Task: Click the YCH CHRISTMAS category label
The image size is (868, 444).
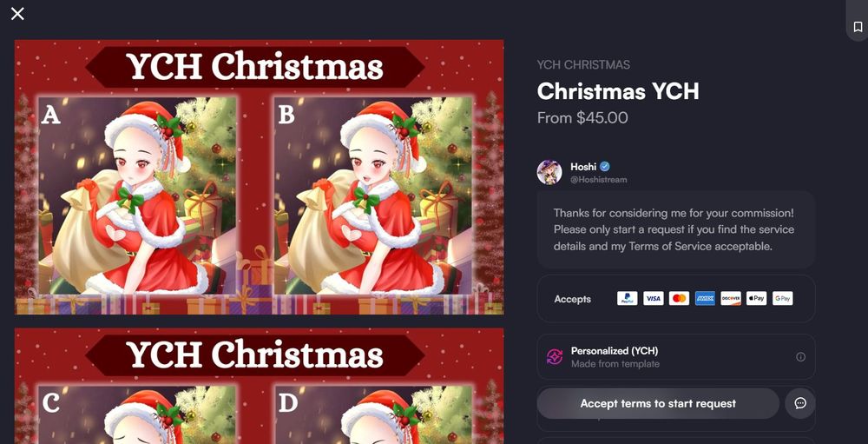Action: (583, 65)
